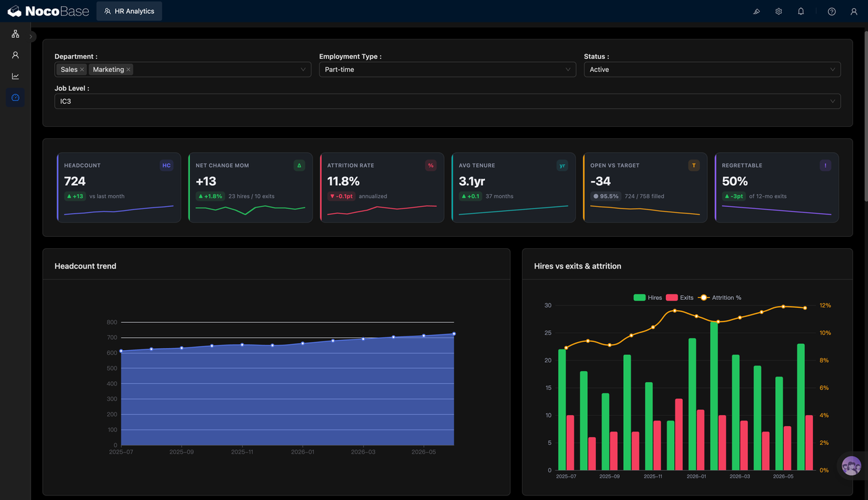Click the +1.8% badge on Net Change card
Image resolution: width=868 pixels, height=500 pixels.
pos(210,196)
